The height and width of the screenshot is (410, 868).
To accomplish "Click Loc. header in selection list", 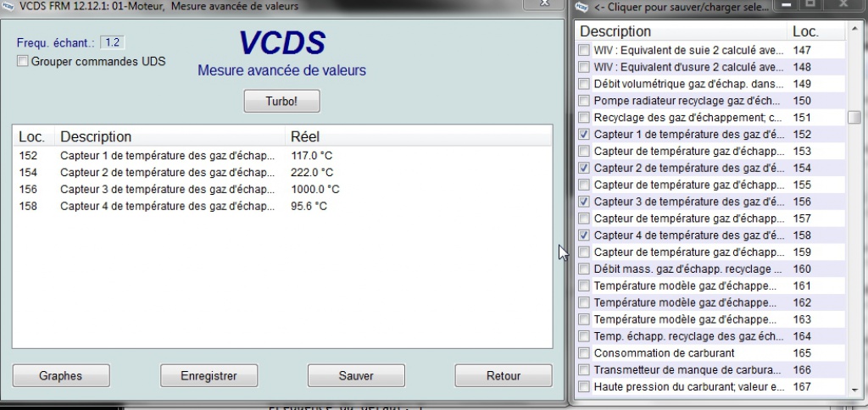I will 816,31.
